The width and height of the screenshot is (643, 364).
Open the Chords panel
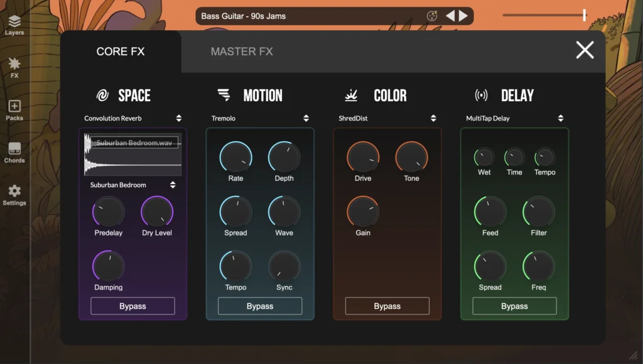14,153
